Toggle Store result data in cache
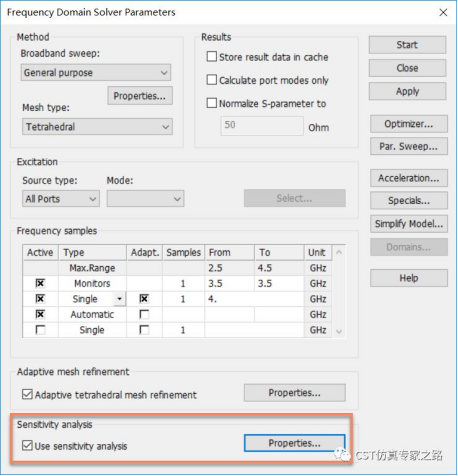Screen dimensions: 458x476 pos(212,57)
